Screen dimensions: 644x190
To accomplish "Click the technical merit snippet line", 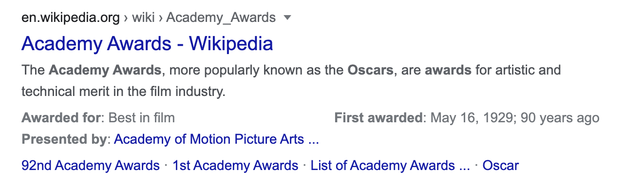I will point(124,91).
